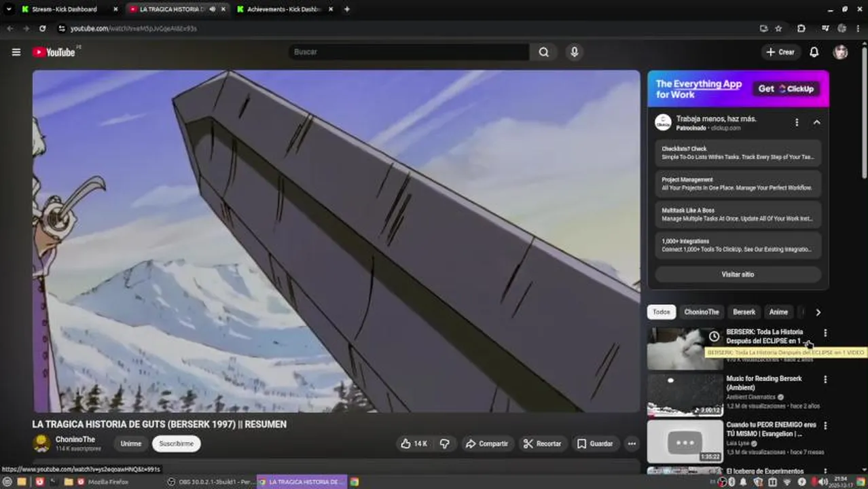Open Bluetooth tray icon
Viewport: 868px width, 489px height.
click(x=731, y=482)
